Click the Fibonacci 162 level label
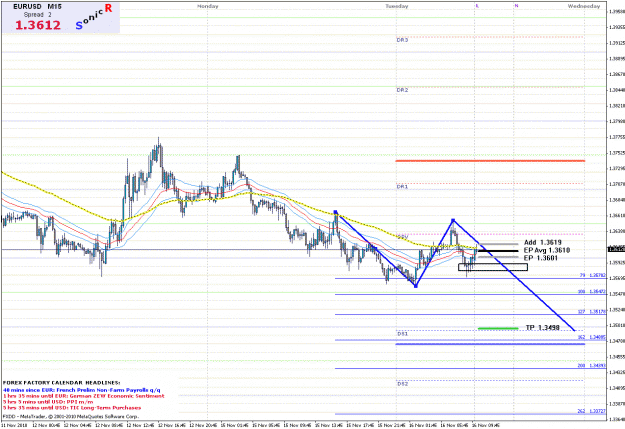Image resolution: width=625 pixels, height=429 pixels. [x=592, y=337]
